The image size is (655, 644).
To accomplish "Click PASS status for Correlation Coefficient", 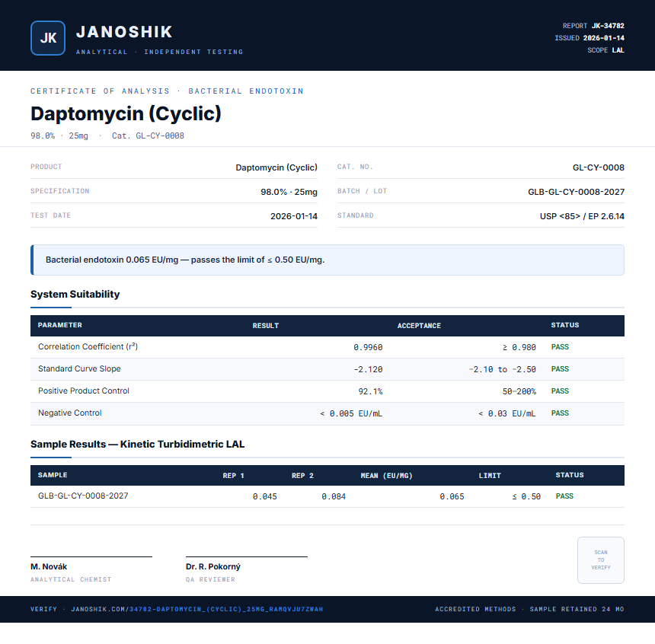I will (x=560, y=347).
